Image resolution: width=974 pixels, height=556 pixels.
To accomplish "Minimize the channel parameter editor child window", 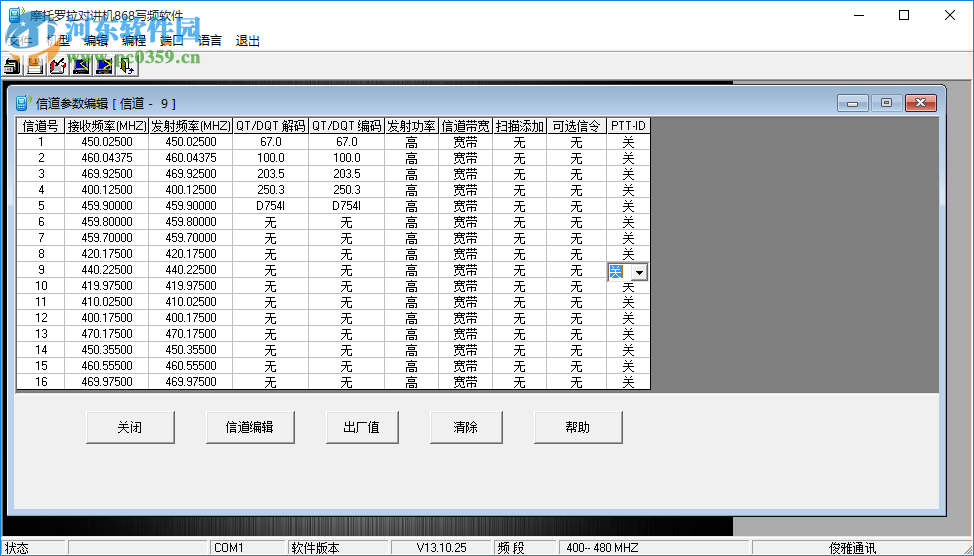I will [852, 103].
